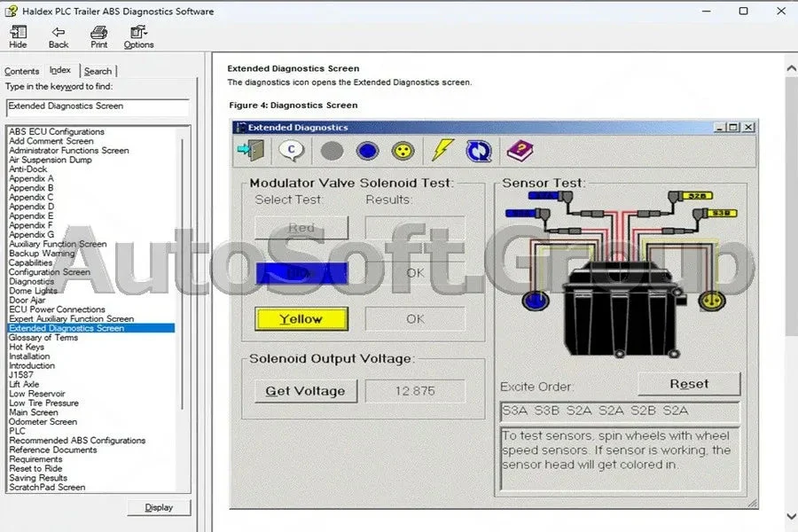Click the blue solenoid test button

[x=301, y=273]
